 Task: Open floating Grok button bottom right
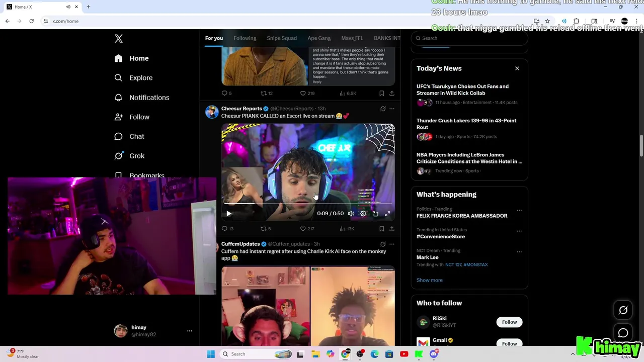pyautogui.click(x=623, y=310)
